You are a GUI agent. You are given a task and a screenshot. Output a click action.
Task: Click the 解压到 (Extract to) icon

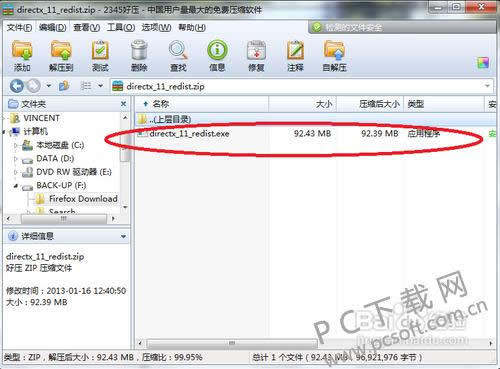(x=61, y=56)
